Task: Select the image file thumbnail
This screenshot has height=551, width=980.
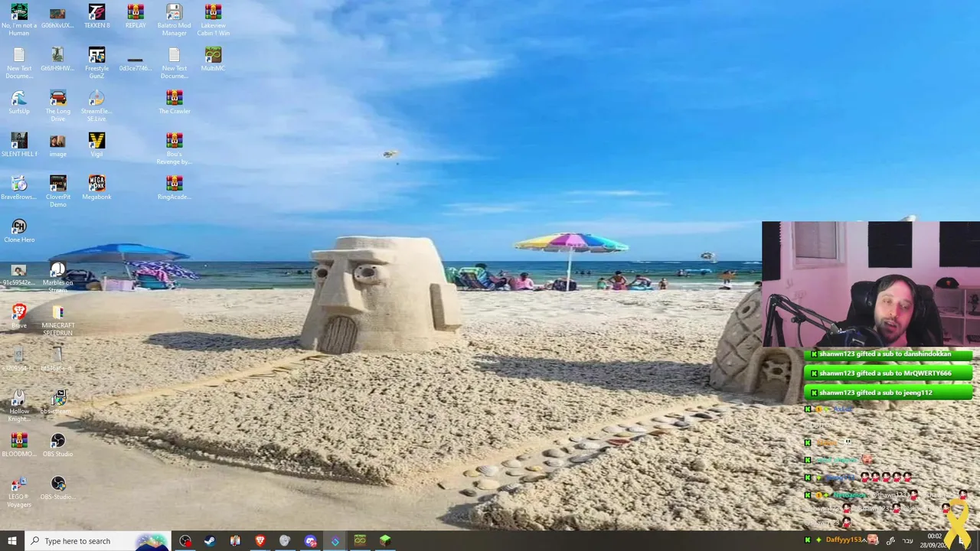Action: tap(57, 145)
